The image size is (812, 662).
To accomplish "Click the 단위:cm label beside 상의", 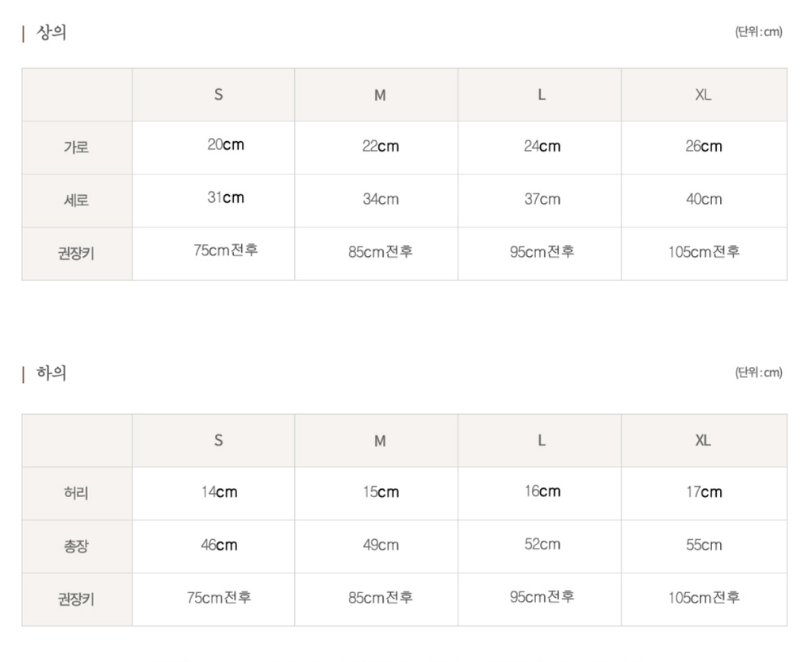I will (758, 33).
